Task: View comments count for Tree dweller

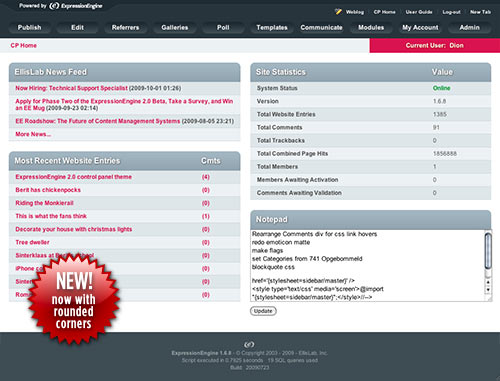Action: point(206,242)
